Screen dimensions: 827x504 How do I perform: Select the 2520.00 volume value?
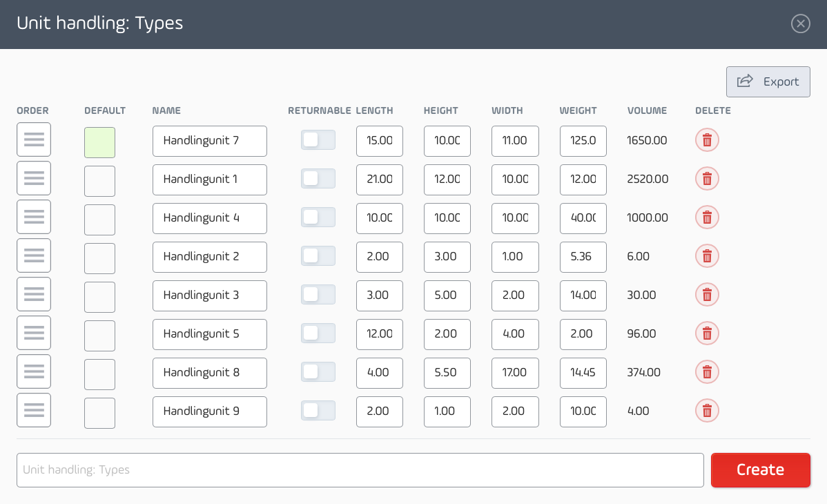click(x=648, y=179)
